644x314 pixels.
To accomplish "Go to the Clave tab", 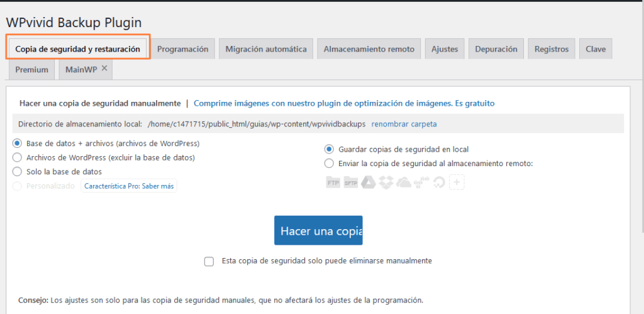I will coord(596,49).
